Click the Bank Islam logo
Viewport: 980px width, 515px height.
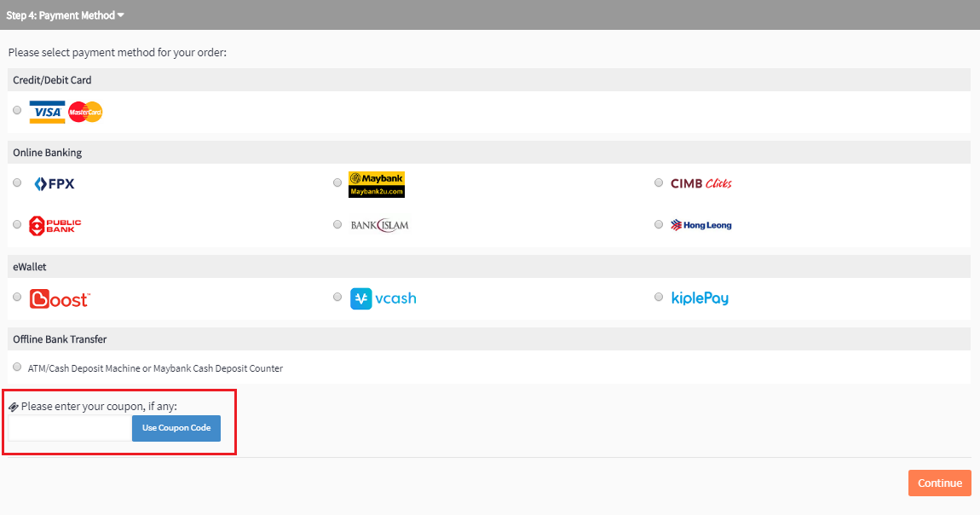click(x=379, y=225)
